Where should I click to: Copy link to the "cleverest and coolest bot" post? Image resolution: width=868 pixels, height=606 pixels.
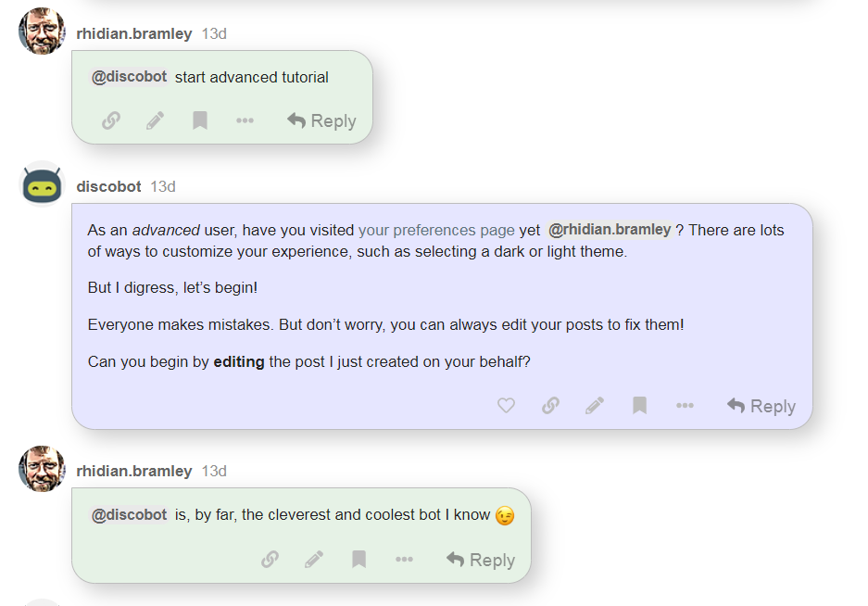point(270,560)
